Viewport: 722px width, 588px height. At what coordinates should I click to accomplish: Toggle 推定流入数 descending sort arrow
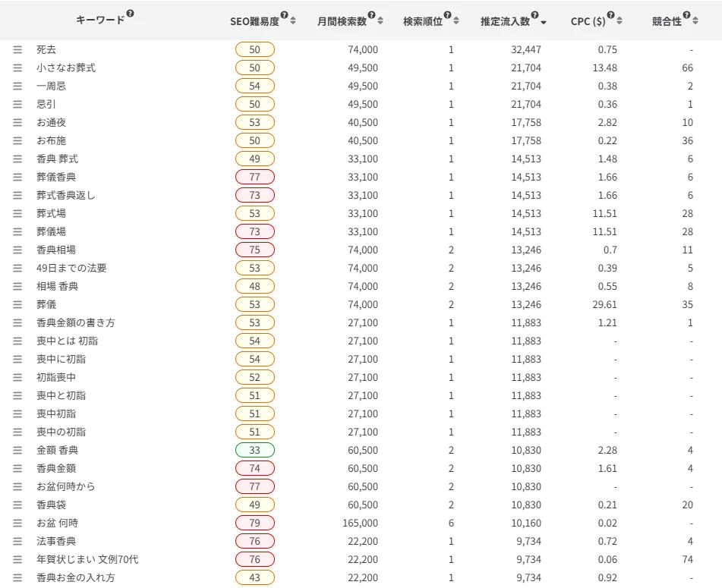click(544, 22)
